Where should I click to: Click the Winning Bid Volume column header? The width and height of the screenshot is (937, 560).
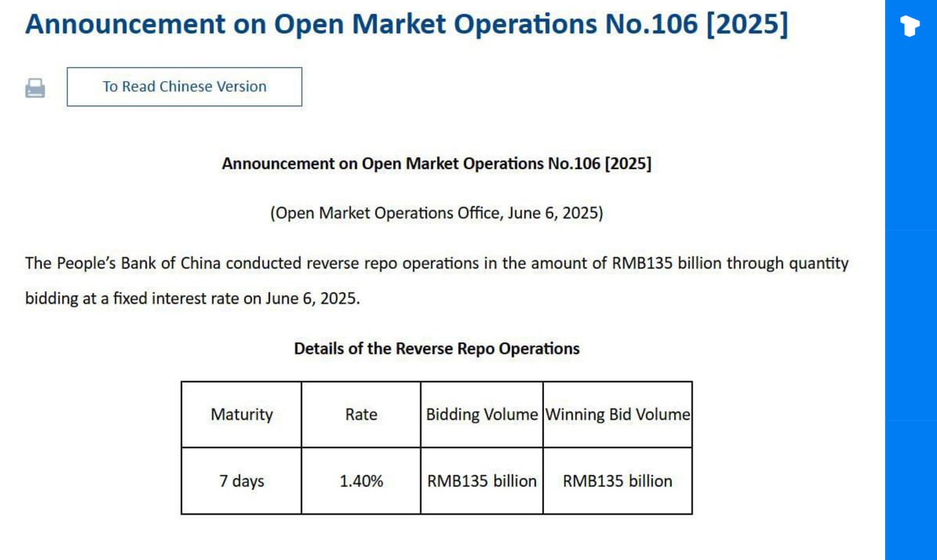click(x=618, y=414)
